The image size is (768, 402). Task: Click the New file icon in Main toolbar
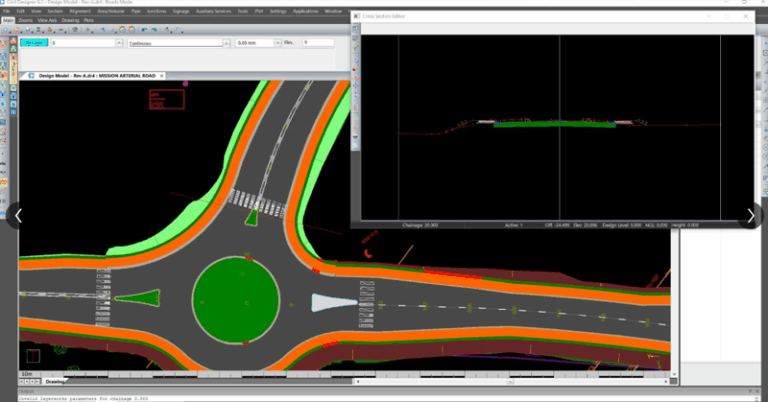[x=6, y=30]
